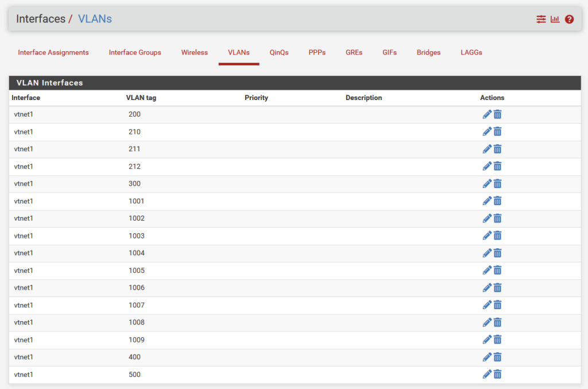Delete the VLAN 210 entry
Screen dimensions: 588x389
coord(498,132)
